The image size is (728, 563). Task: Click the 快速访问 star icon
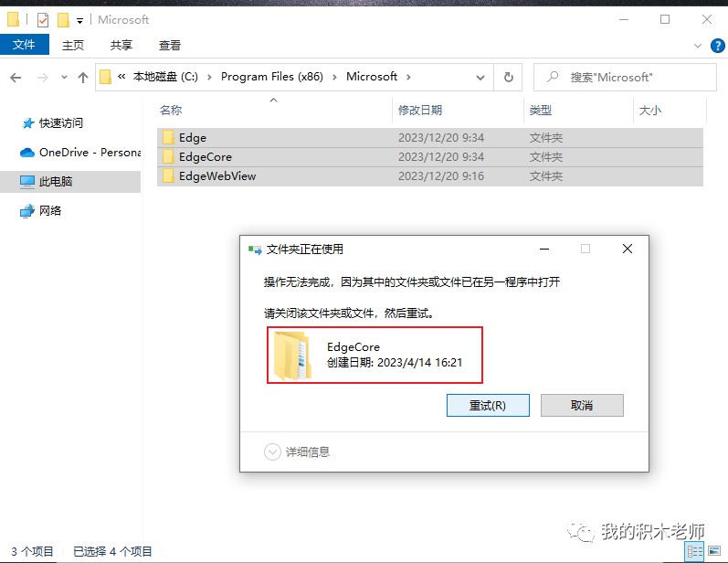point(27,123)
